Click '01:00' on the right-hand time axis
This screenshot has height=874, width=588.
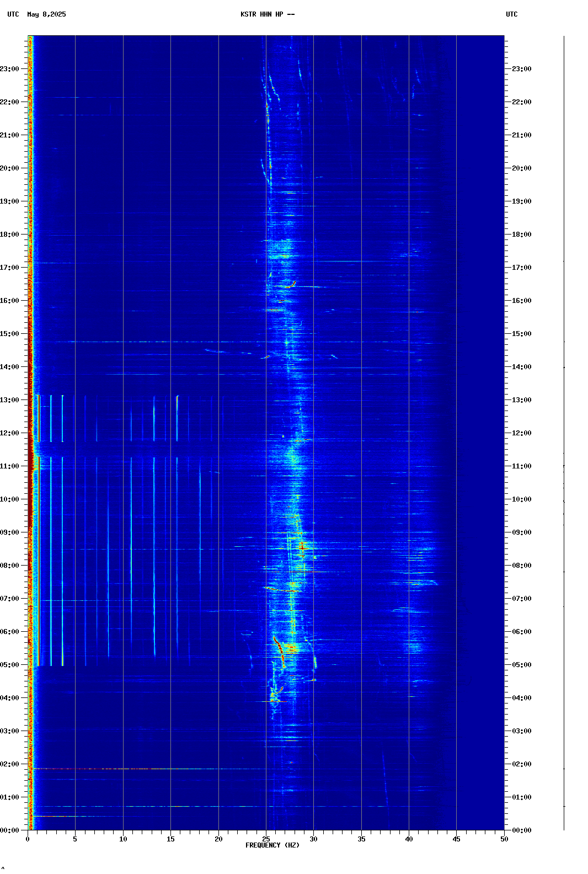(x=522, y=797)
